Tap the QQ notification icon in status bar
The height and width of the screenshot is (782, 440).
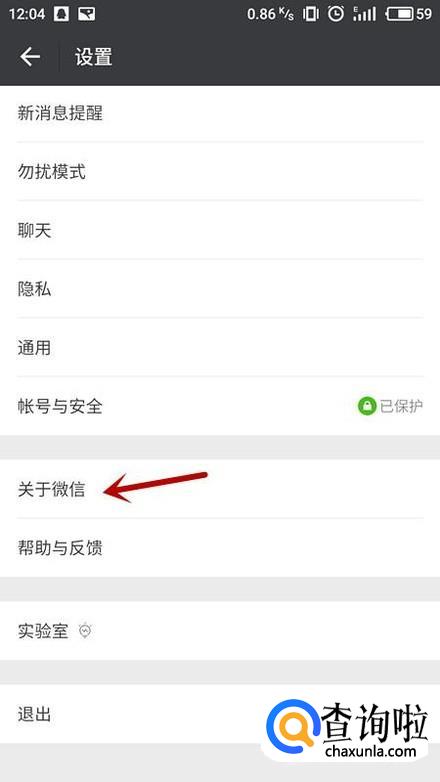[x=61, y=14]
